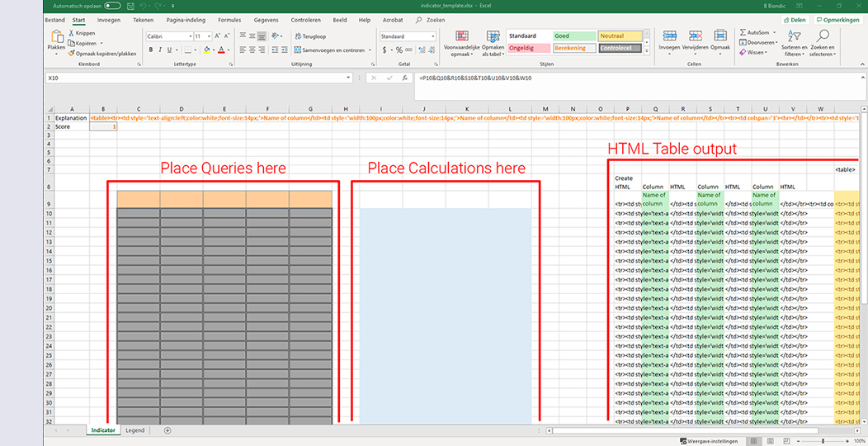Open Voorwaardelijke opmaak icon
Screen dimensions: 868x446
point(462,36)
